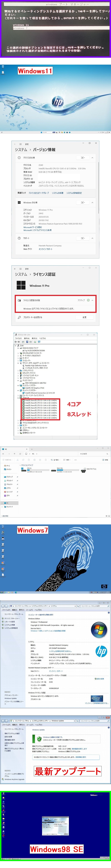Viewport: 111px width, 868px height.
Task: Copy the Windows の仕様 details with コピー
Action: tap(83, 203)
